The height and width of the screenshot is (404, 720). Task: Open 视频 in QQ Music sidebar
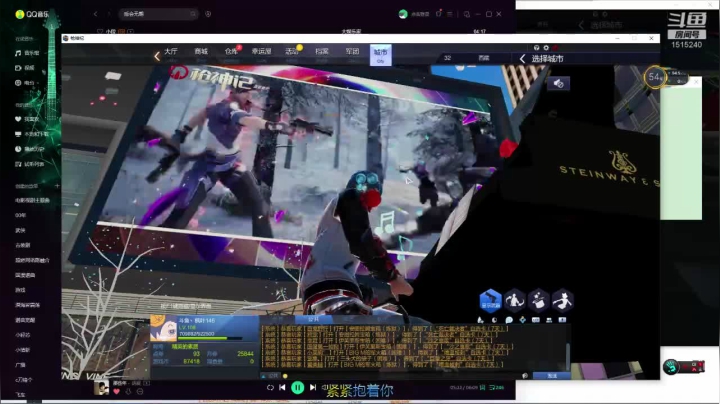click(25, 68)
